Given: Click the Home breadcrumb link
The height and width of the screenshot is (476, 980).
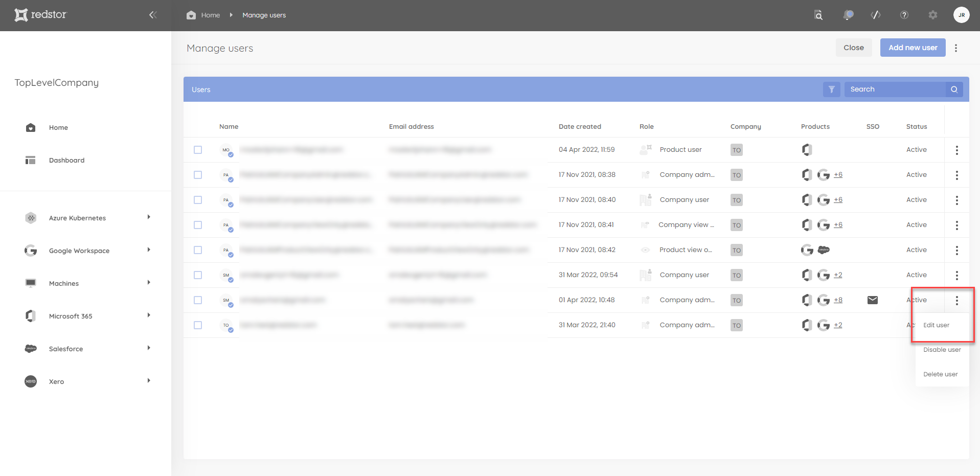Looking at the screenshot, I should coord(211,15).
